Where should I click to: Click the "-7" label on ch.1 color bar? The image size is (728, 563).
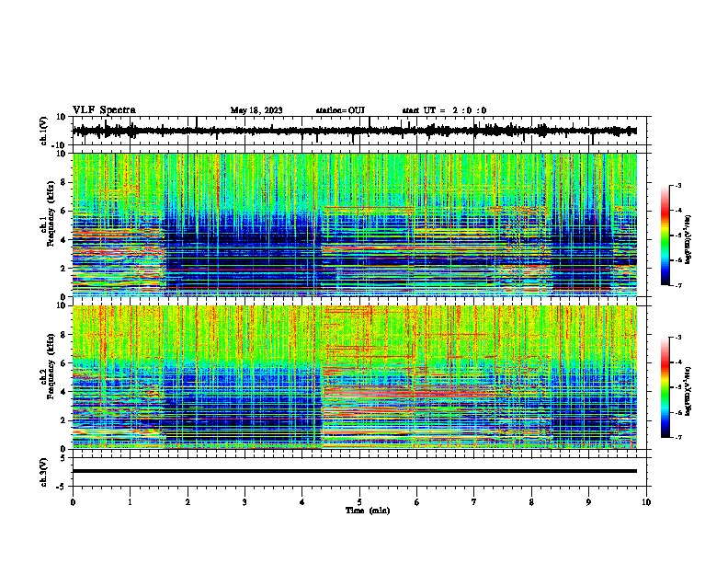point(677,286)
